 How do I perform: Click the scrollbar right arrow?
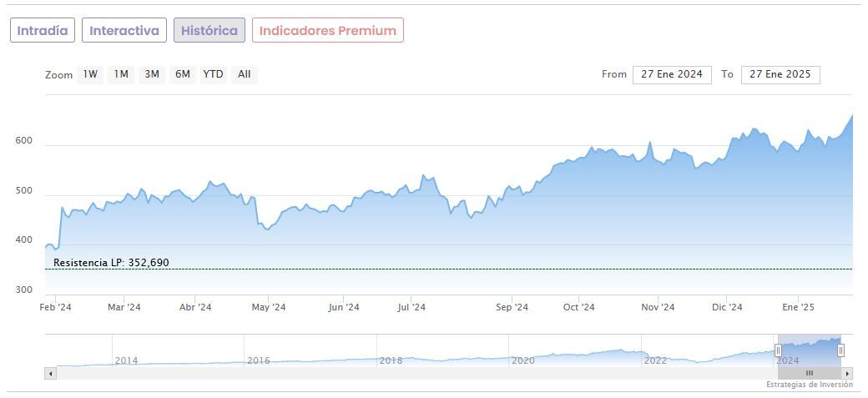pos(847,373)
